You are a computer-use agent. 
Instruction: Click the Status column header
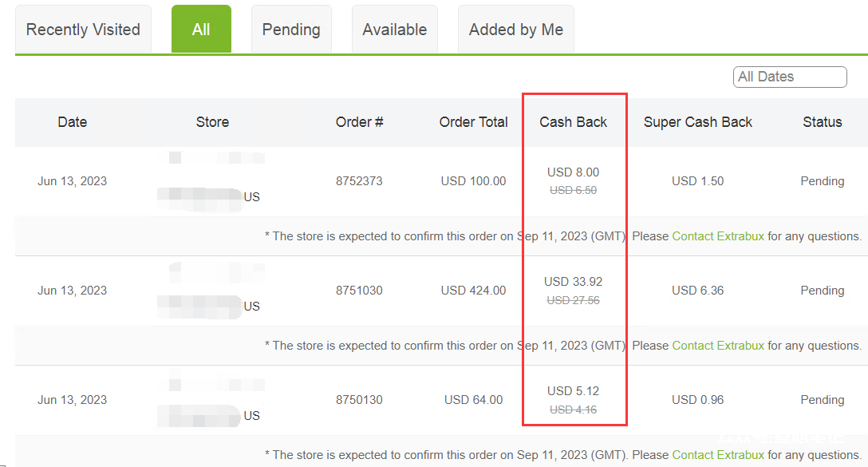(x=823, y=122)
